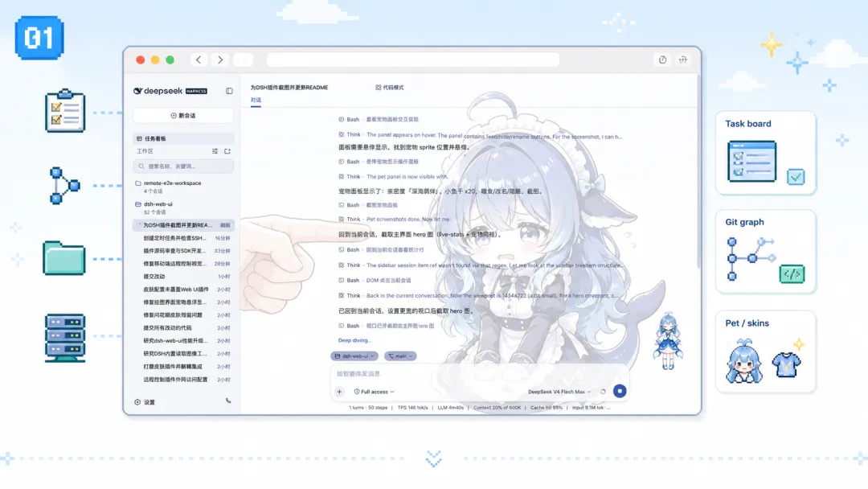This screenshot has width=868, height=489.
Task: Expand the remote-e2e-workspace tree item
Action: [183, 187]
